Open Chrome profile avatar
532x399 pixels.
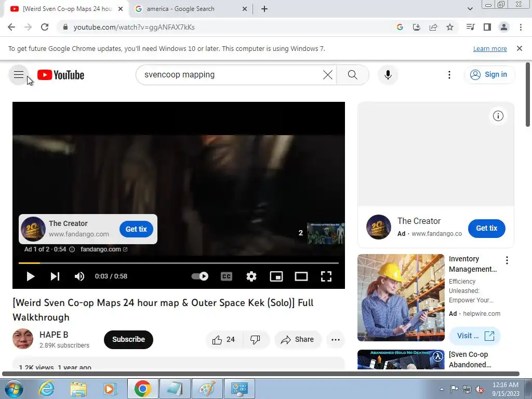point(504,27)
